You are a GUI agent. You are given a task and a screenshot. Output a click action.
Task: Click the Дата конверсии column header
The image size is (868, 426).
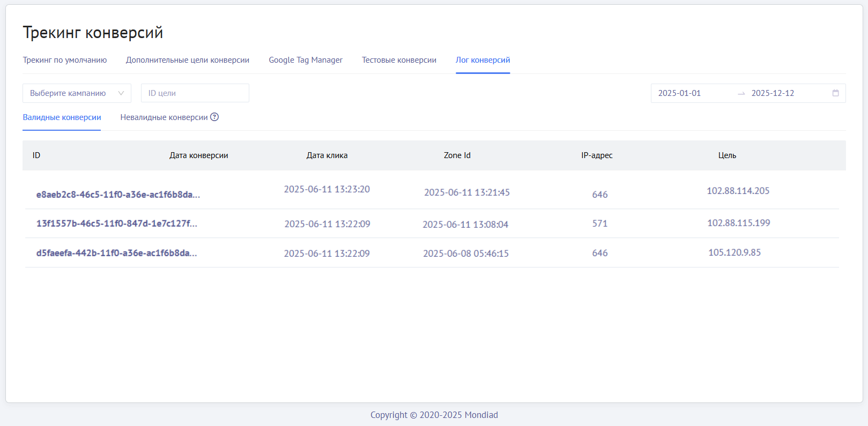[199, 155]
